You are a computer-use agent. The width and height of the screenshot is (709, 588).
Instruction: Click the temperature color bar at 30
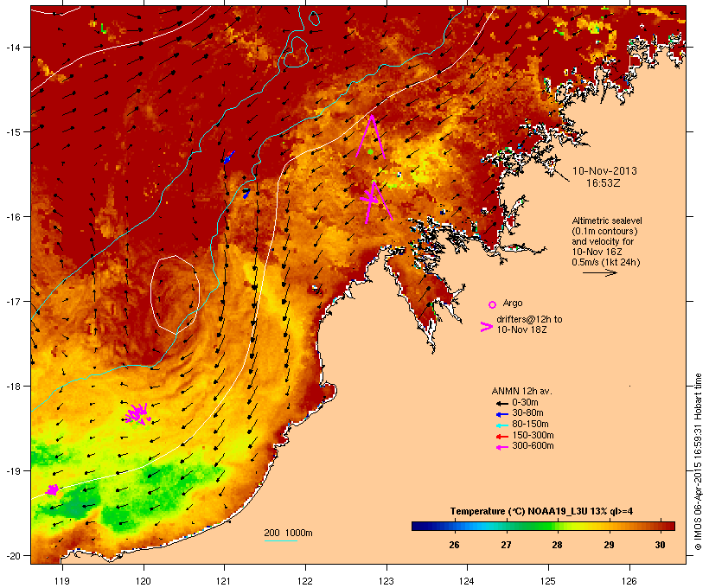pyautogui.click(x=661, y=526)
